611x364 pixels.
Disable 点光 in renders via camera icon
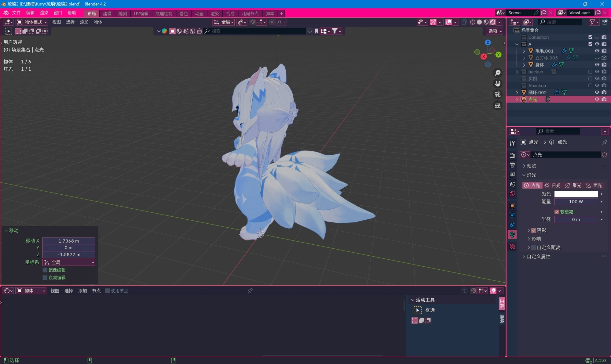click(x=604, y=99)
